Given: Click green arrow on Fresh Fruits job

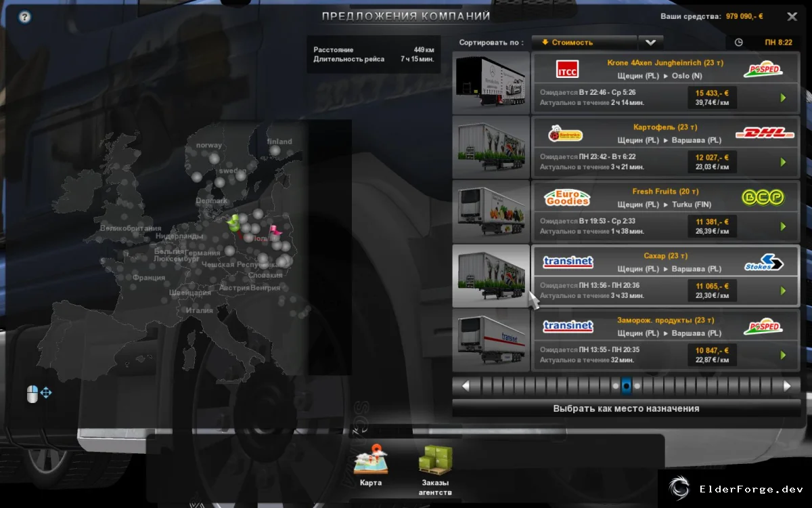Looking at the screenshot, I should 783,227.
